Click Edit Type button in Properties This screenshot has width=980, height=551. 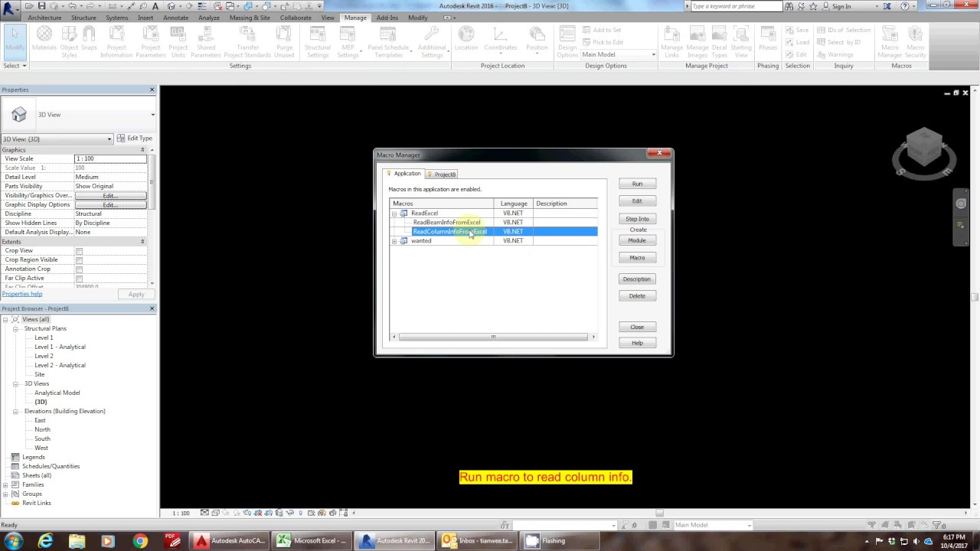tap(135, 139)
